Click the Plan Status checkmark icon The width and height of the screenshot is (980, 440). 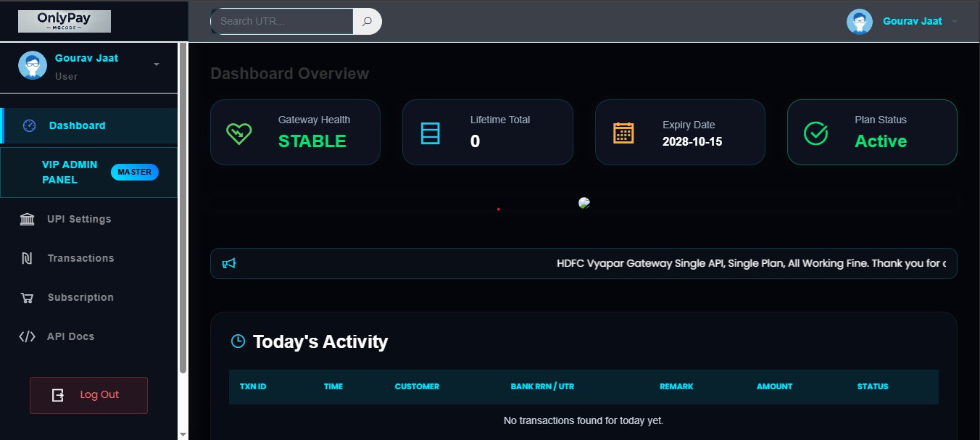815,133
